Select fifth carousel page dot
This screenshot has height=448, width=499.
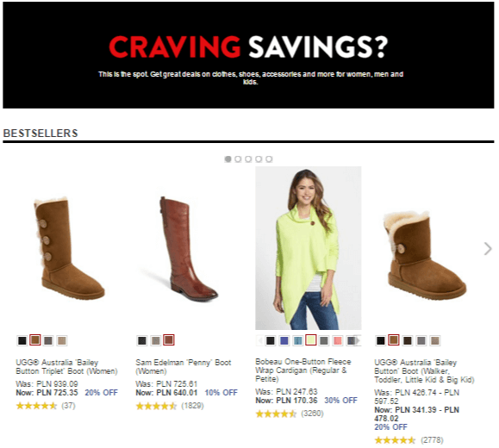click(x=269, y=159)
